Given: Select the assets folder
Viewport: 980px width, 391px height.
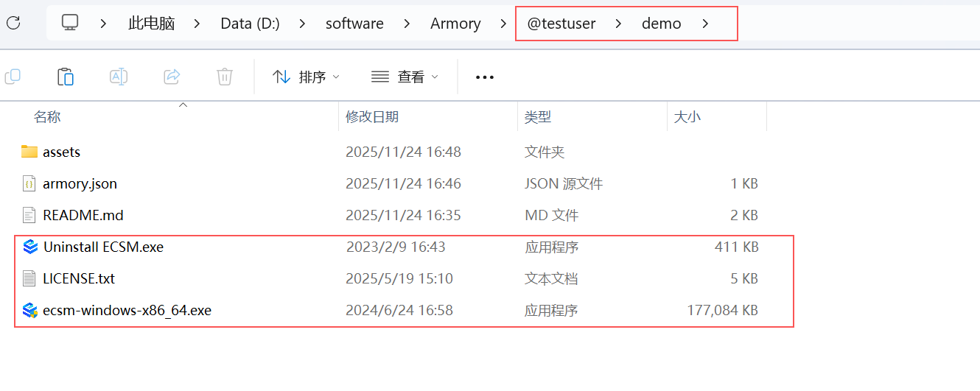Looking at the screenshot, I should (x=61, y=152).
